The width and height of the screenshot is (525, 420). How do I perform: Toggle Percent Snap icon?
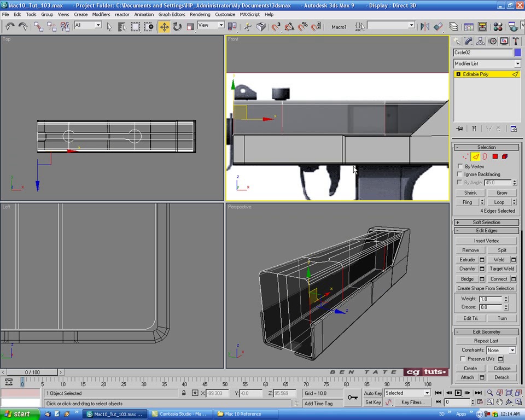click(302, 27)
